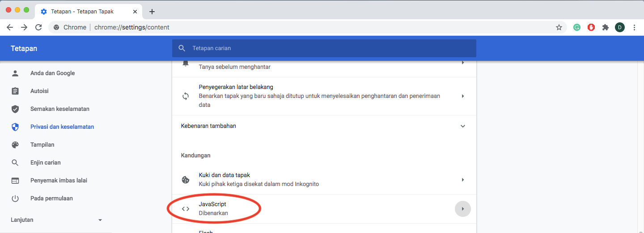Click the bookmark star icon in address bar
The height and width of the screenshot is (233, 644).
click(x=559, y=27)
